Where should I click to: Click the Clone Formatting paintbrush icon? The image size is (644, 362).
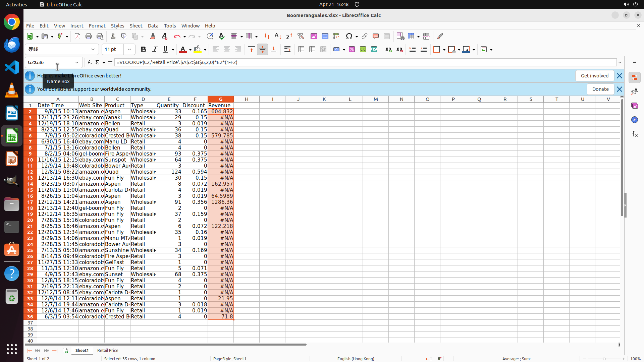(x=153, y=36)
